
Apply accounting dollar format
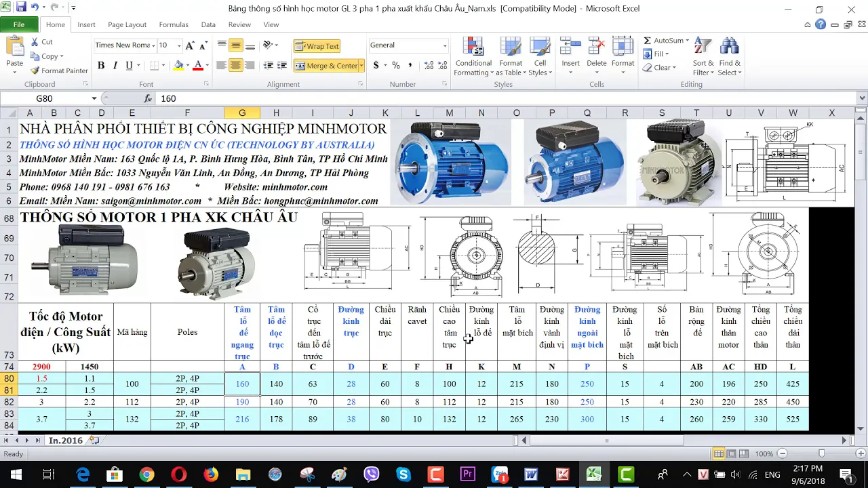tap(376, 66)
